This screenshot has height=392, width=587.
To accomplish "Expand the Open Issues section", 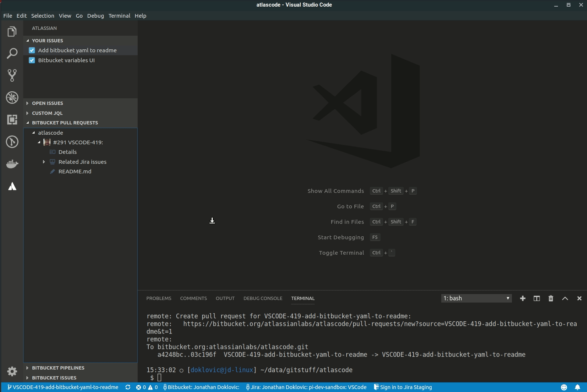I will (x=47, y=103).
